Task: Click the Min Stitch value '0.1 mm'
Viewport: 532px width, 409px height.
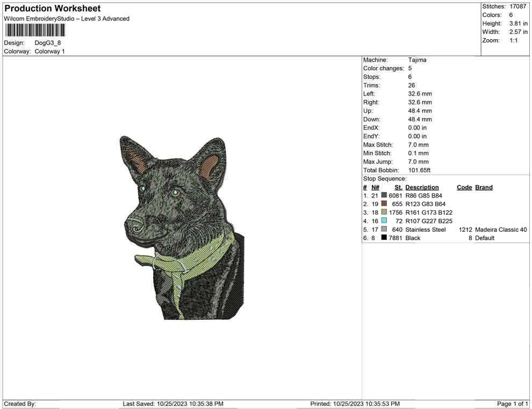Action: pos(418,153)
